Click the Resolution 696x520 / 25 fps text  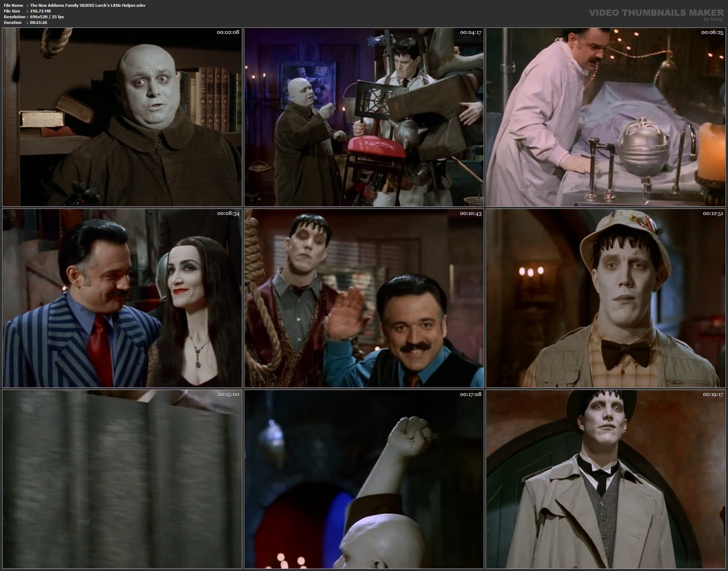click(47, 17)
